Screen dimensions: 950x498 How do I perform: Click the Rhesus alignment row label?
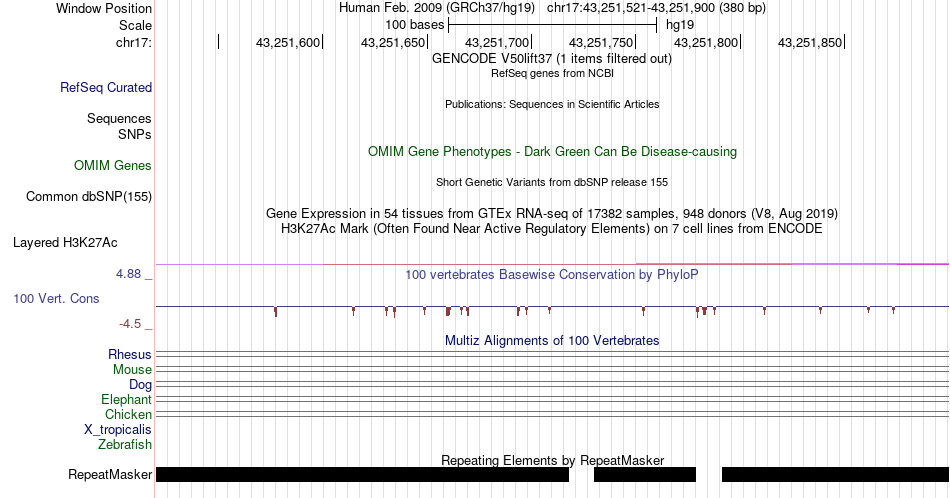pos(130,354)
